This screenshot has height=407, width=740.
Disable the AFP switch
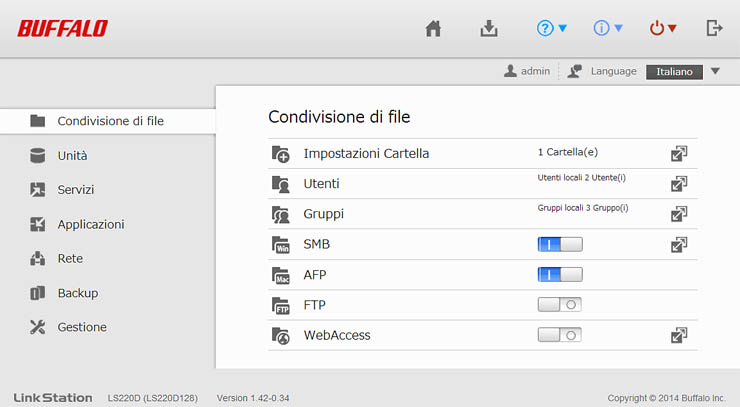click(559, 274)
